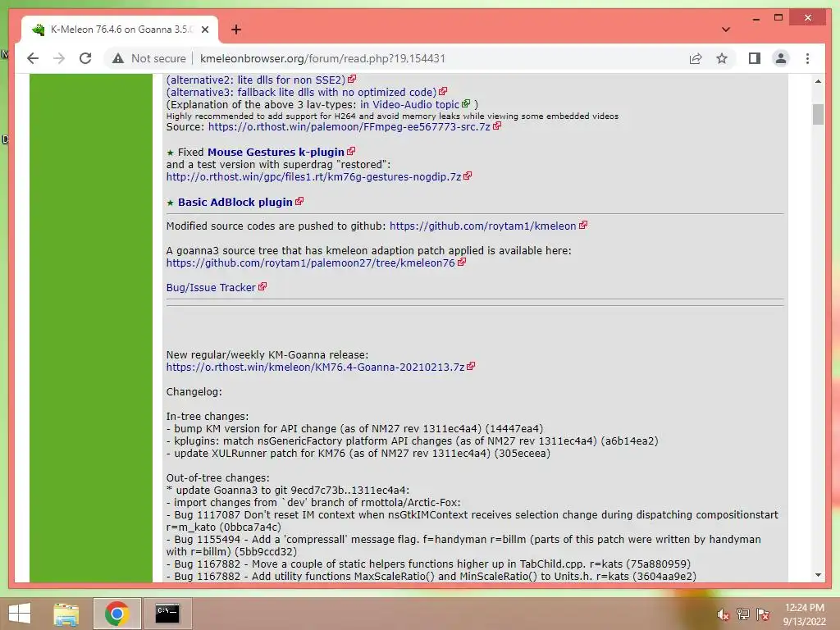Viewport: 840px width, 630px height.
Task: Open the in Video-Audio topic link
Action: coord(410,104)
